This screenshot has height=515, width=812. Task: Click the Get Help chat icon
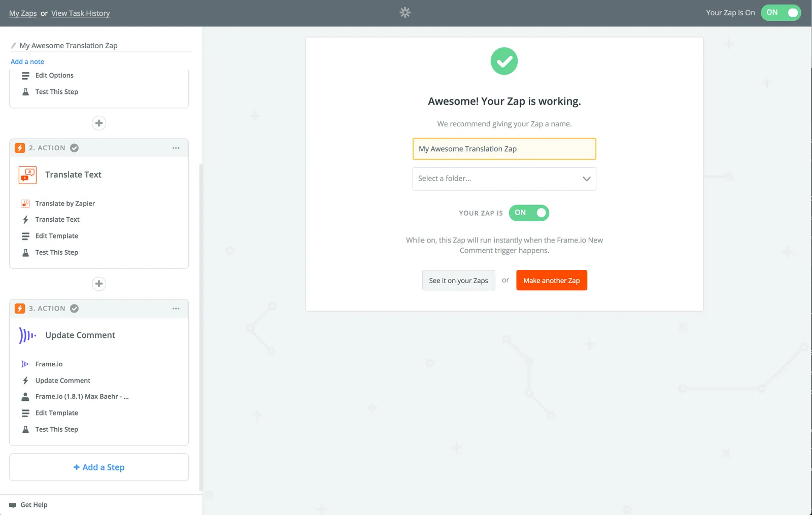click(13, 505)
